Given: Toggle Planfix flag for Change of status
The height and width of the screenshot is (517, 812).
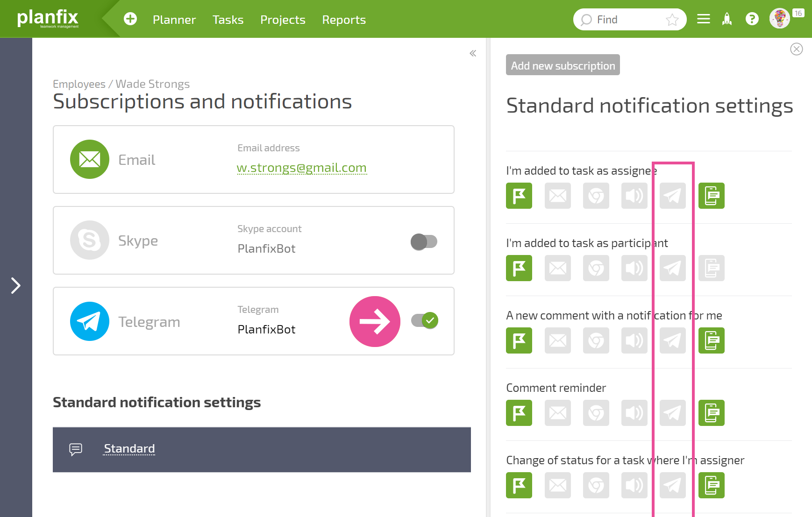Looking at the screenshot, I should tap(519, 485).
